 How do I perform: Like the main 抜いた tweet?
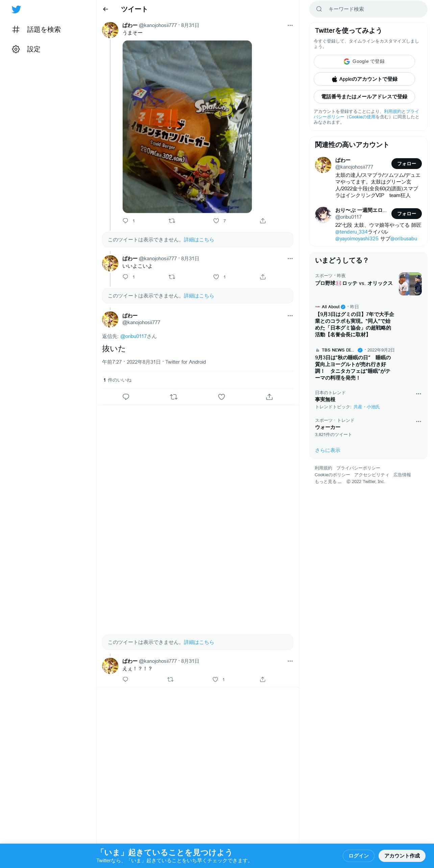221,397
